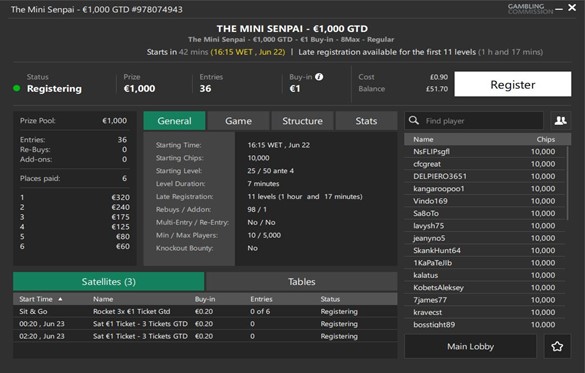Select player lavysh75
585x373 pixels.
click(485, 226)
